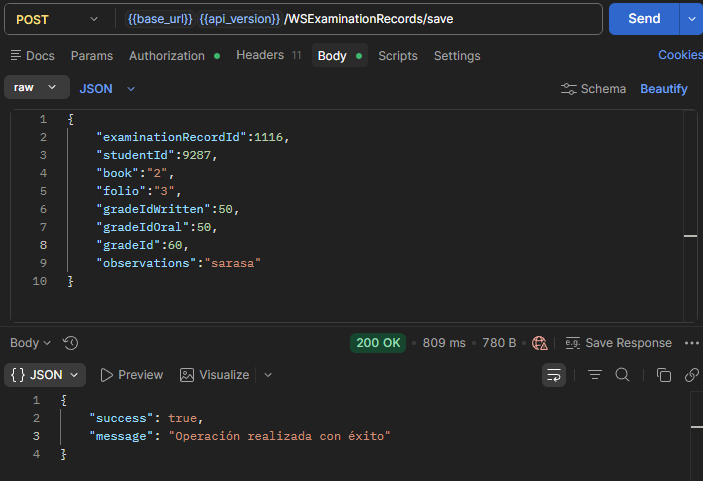This screenshot has height=481, width=703.
Task: Click the request URL field
Action: (359, 19)
